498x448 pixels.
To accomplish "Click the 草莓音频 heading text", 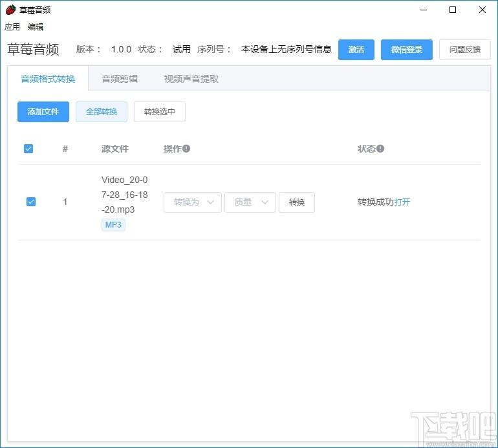I will pyautogui.click(x=34, y=50).
